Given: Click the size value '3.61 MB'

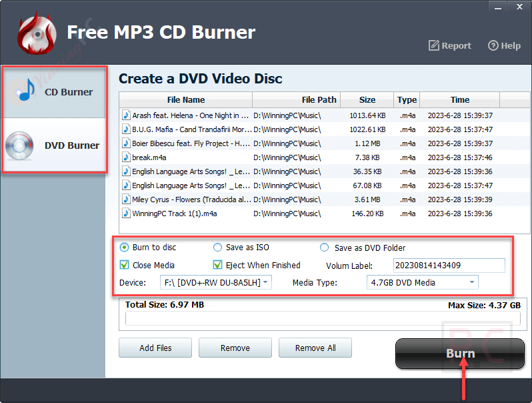Looking at the screenshot, I should [x=367, y=199].
